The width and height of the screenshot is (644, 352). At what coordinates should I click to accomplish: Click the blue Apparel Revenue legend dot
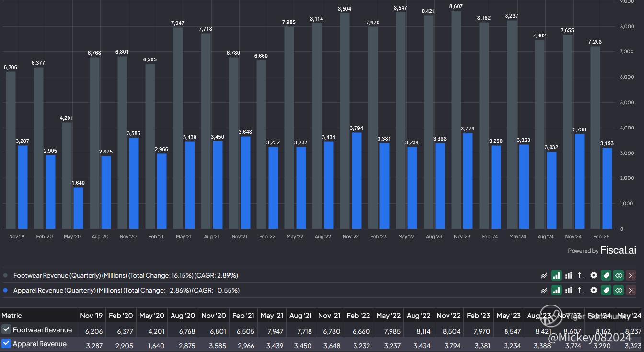click(x=5, y=290)
